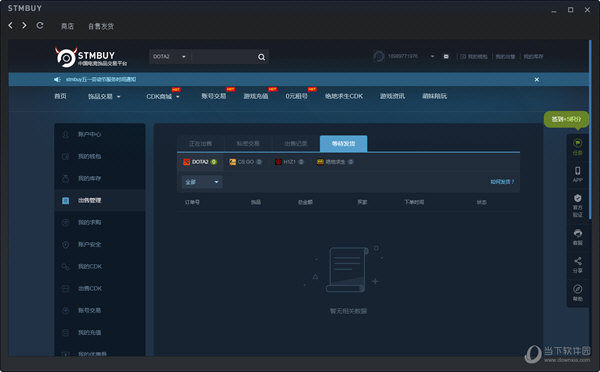600x372 pixels.
Task: Open the APP phone icon on right panel
Action: tap(577, 174)
